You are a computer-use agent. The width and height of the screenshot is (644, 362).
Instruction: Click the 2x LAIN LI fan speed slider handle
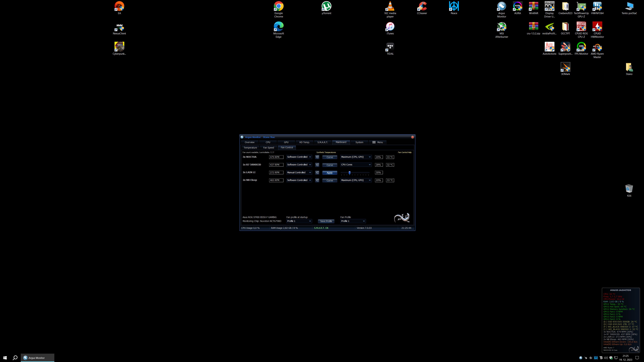[x=350, y=172]
